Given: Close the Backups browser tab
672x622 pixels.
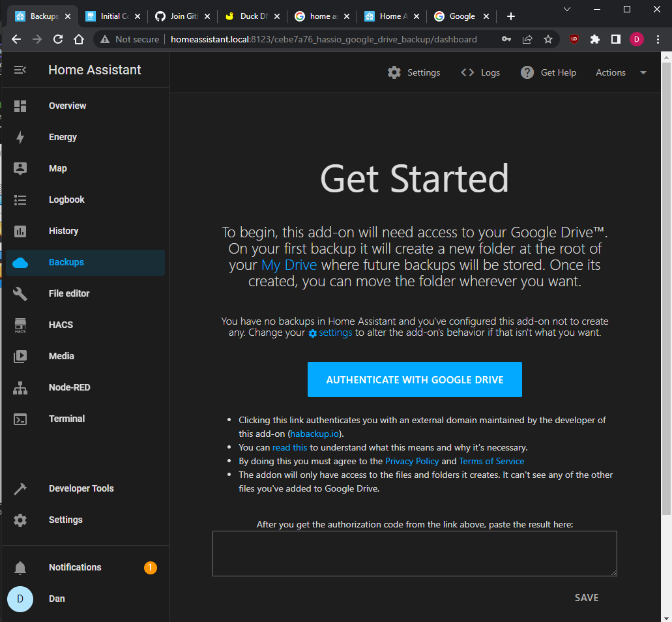Looking at the screenshot, I should point(68,16).
